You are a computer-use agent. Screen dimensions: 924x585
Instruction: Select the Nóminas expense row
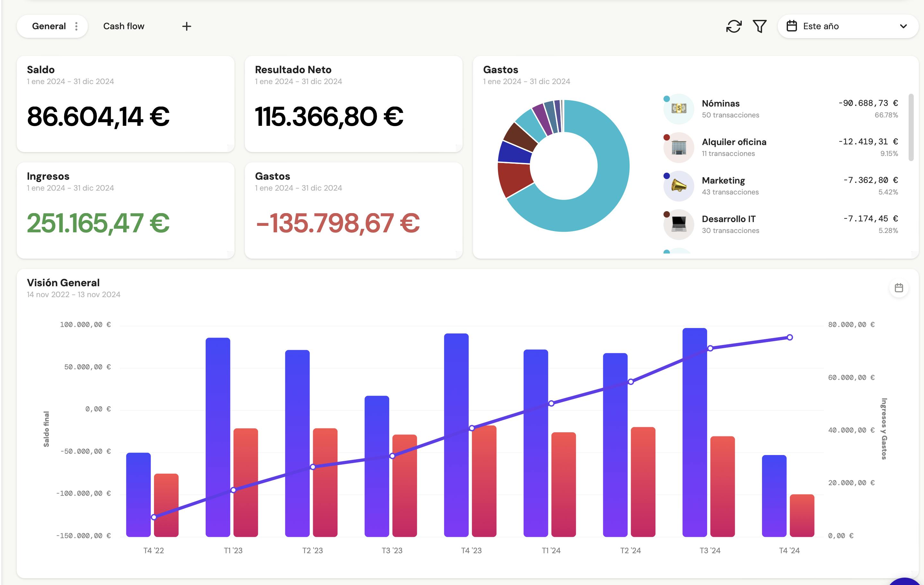(x=781, y=109)
